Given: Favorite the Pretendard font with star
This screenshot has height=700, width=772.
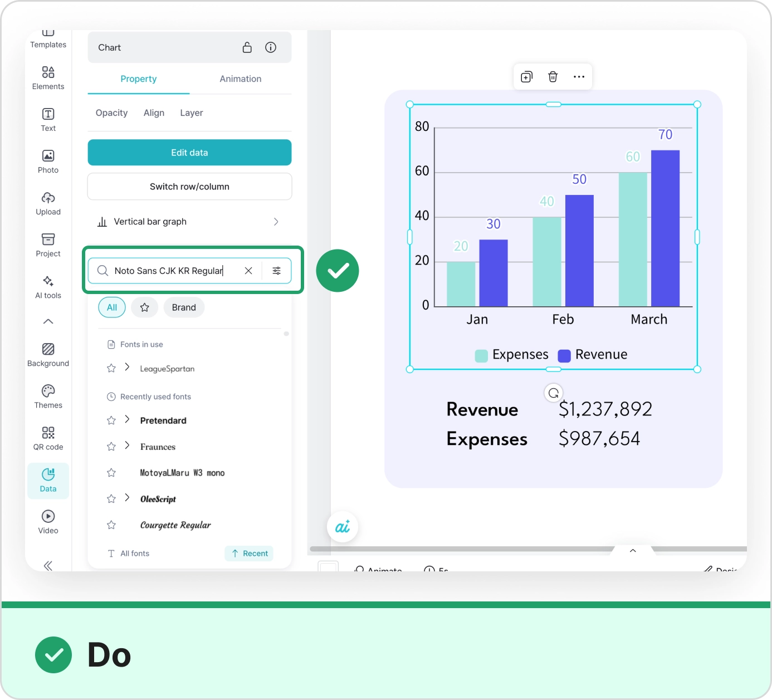Looking at the screenshot, I should click(x=111, y=420).
